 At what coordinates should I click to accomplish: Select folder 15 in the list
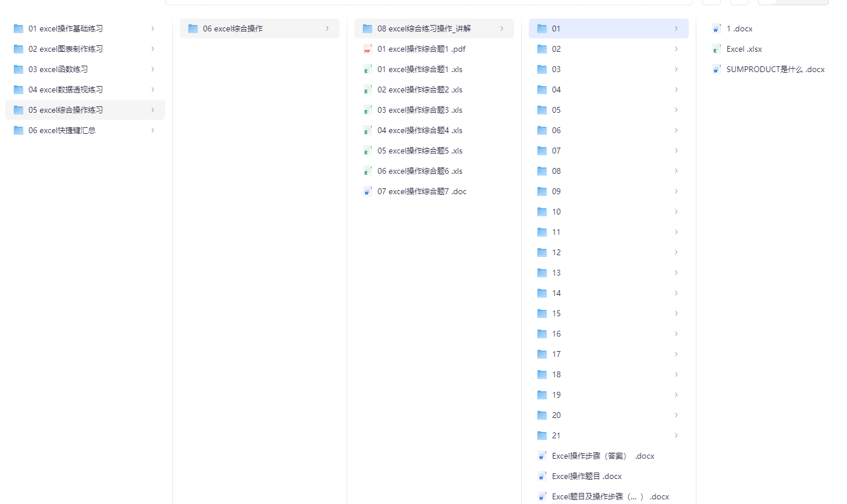tap(556, 313)
